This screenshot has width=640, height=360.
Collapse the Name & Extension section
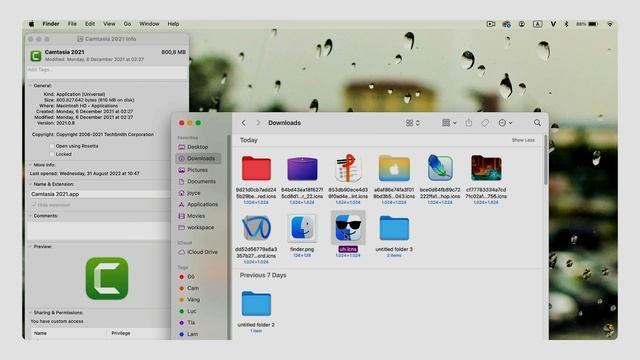(30, 184)
